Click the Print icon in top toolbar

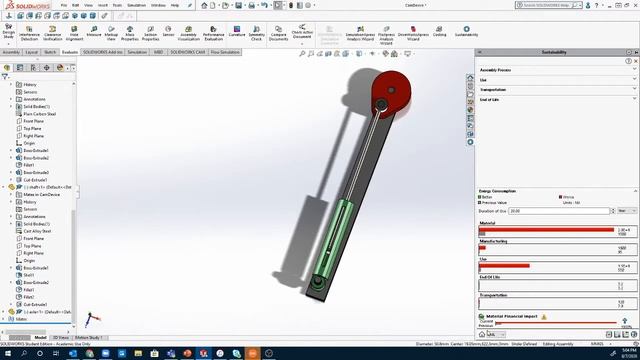(251, 5)
